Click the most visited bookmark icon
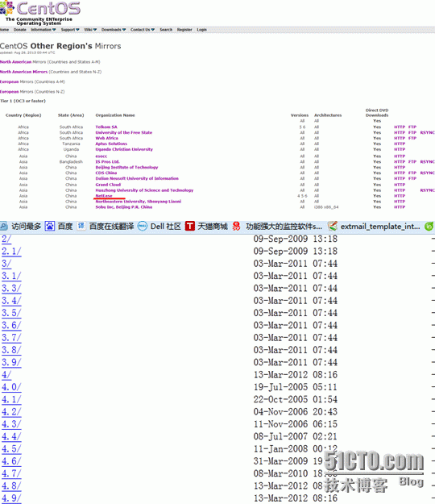The height and width of the screenshot is (504, 435). pyautogui.click(x=3, y=227)
